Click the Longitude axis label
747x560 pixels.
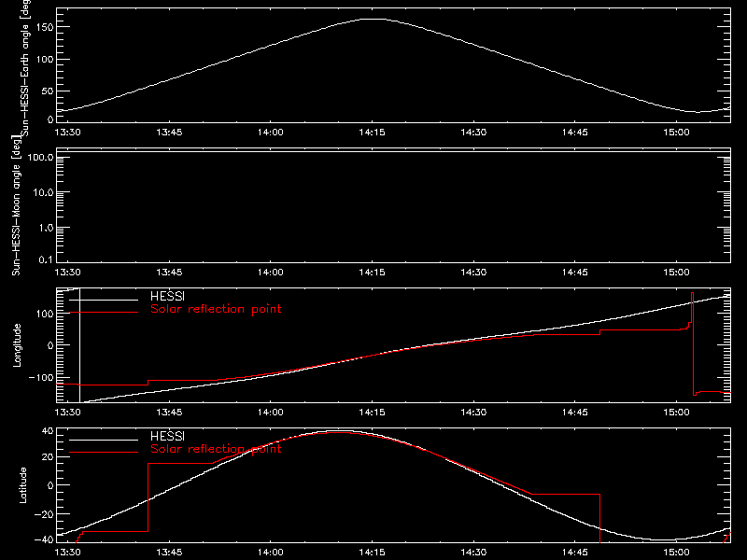[17, 345]
